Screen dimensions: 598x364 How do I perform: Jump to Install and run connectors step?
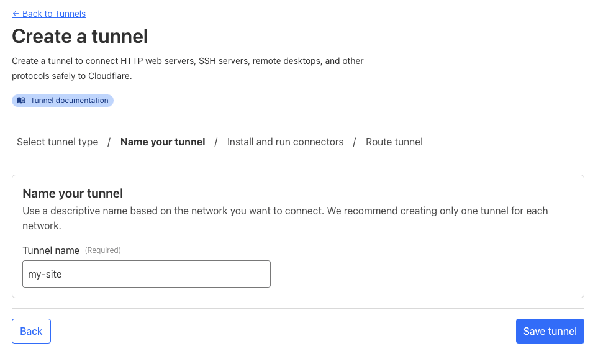[285, 142]
